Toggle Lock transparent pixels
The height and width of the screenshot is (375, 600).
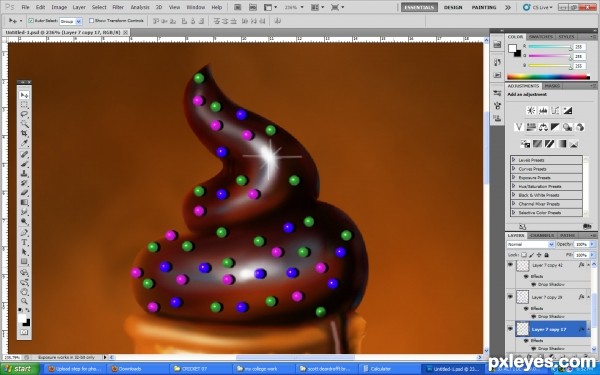(524, 255)
